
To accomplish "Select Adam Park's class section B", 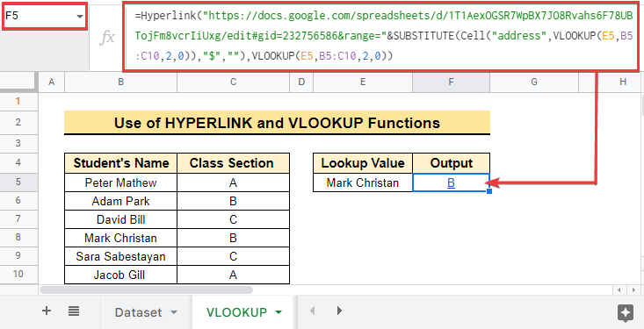I will tap(234, 201).
